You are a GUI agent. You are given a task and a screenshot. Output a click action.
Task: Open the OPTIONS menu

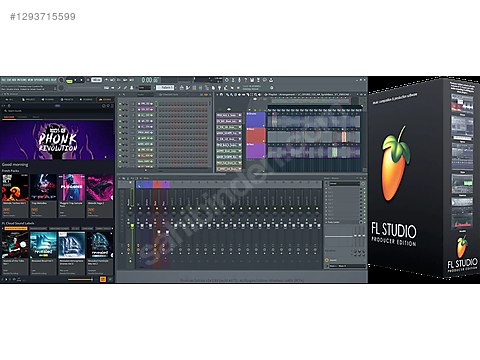39,80
